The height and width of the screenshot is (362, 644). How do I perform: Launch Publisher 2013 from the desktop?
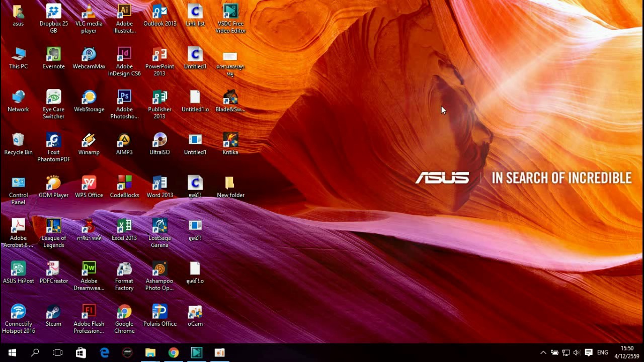[160, 104]
